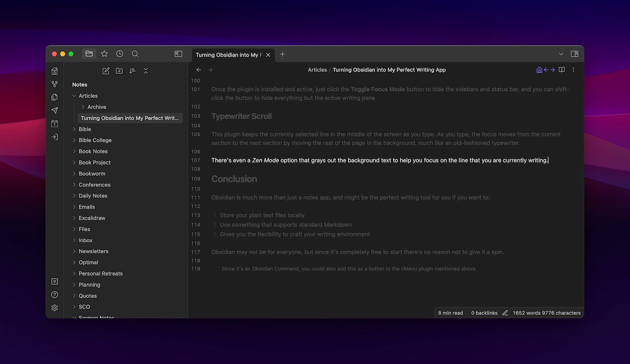
Task: Place cursor in the Zen Mode sentence
Action: [x=380, y=160]
